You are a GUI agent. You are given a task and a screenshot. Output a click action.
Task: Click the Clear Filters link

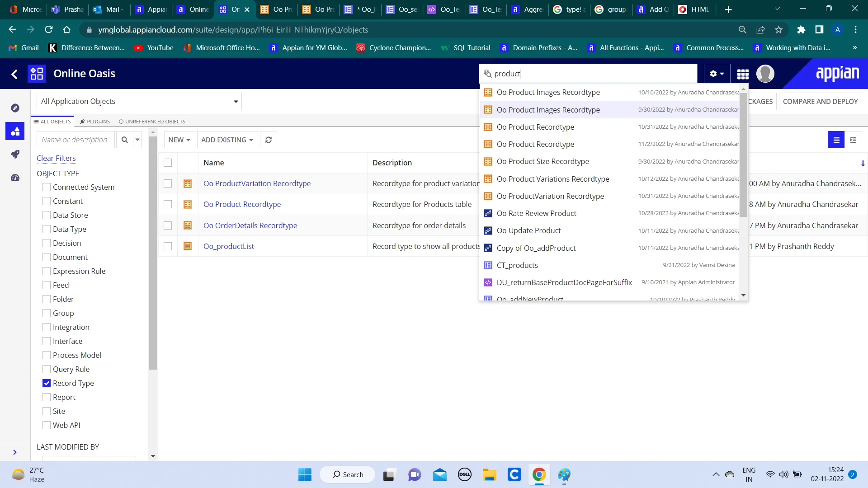[56, 158]
